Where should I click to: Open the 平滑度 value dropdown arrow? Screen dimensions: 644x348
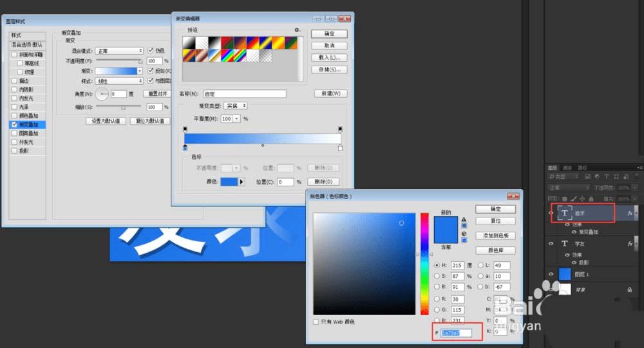pos(236,118)
